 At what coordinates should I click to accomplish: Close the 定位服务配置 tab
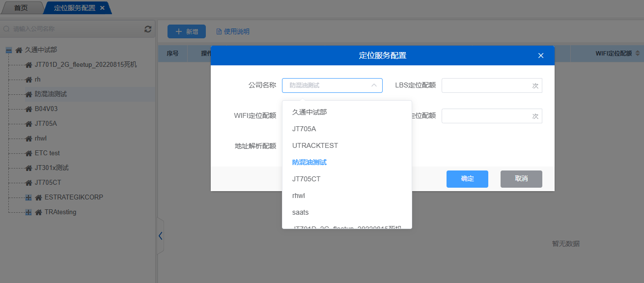tap(102, 8)
